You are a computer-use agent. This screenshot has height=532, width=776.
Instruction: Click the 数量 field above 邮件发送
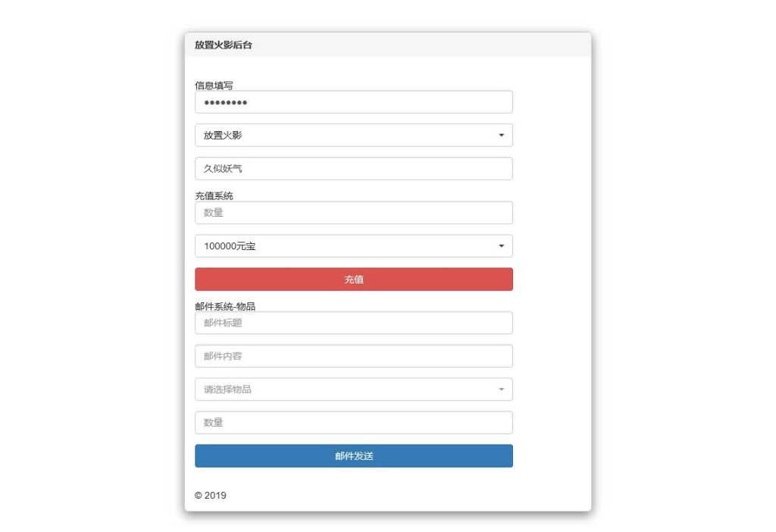click(x=353, y=422)
